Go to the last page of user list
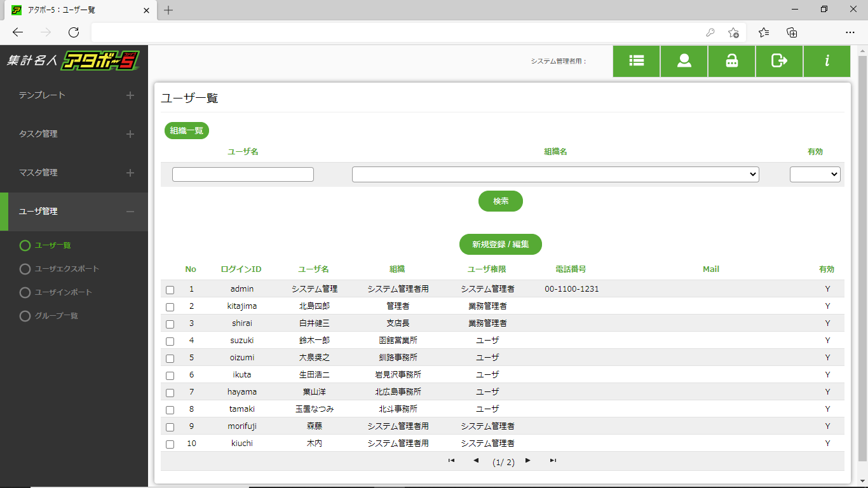 (553, 461)
